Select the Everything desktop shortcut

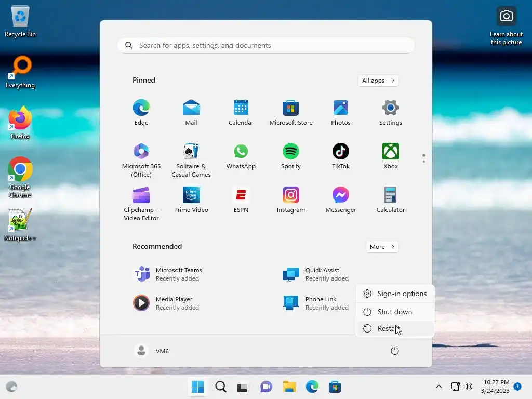click(x=20, y=72)
